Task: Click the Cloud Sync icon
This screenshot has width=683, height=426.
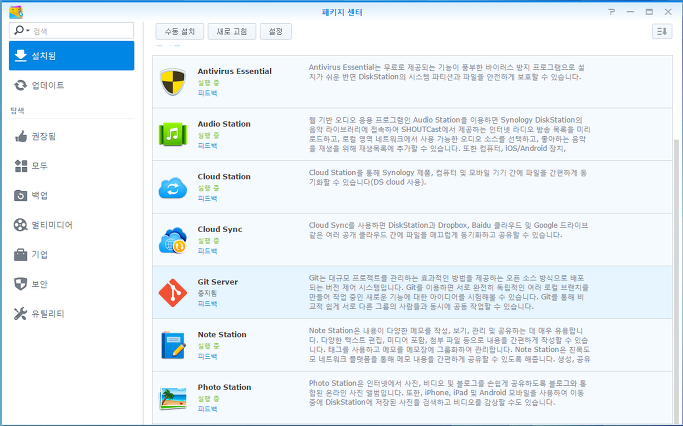Action: click(173, 240)
